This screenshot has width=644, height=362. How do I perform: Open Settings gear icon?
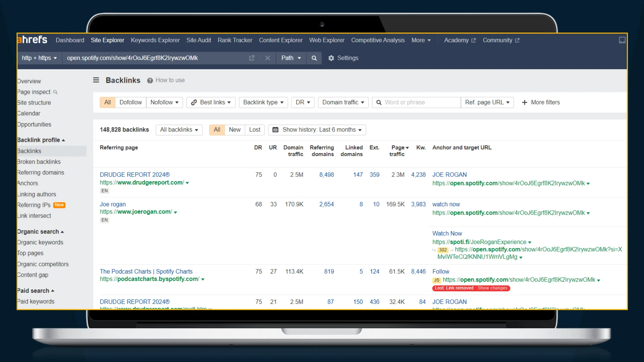(331, 58)
